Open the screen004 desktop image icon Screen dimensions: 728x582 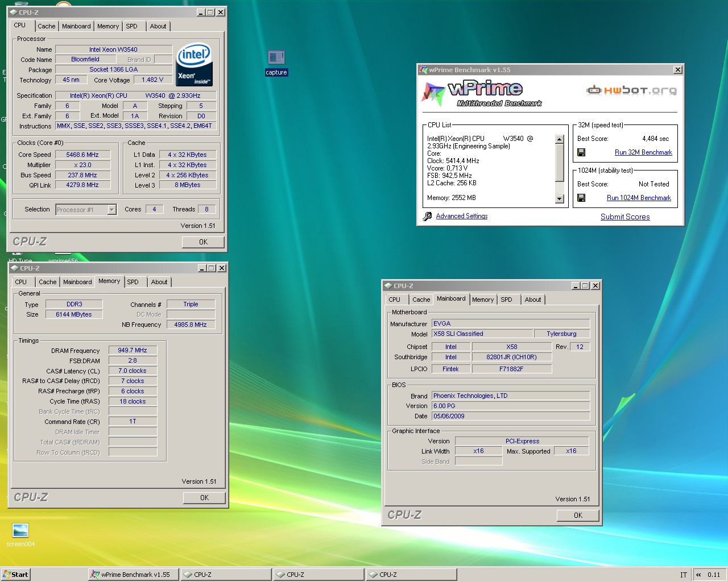coord(20,534)
